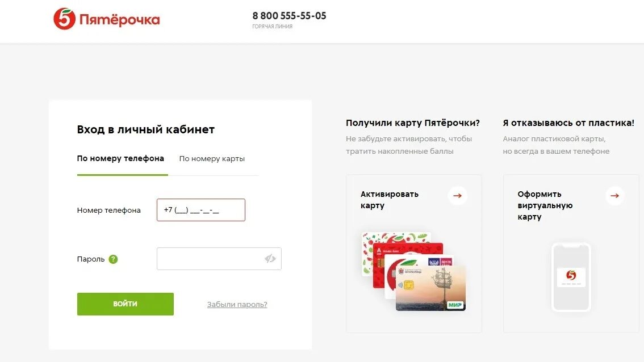This screenshot has width=644, height=362.
Task: Click the МИР card with ship image
Action: click(430, 288)
